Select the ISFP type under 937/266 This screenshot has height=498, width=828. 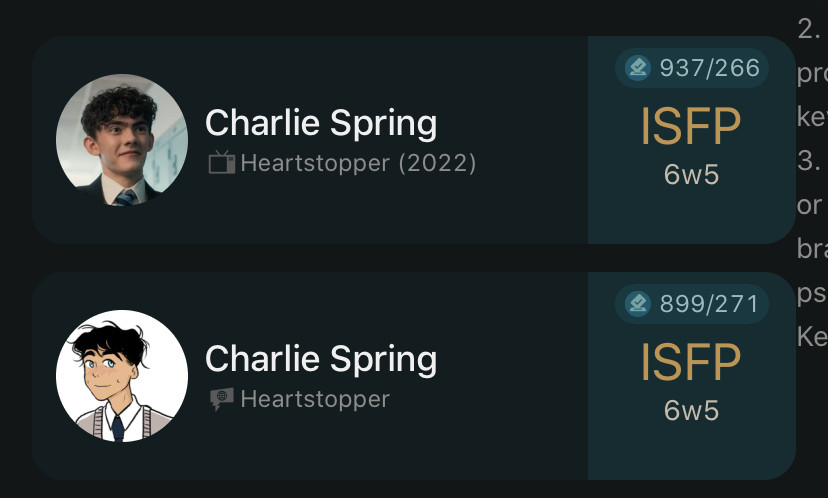pos(691,126)
